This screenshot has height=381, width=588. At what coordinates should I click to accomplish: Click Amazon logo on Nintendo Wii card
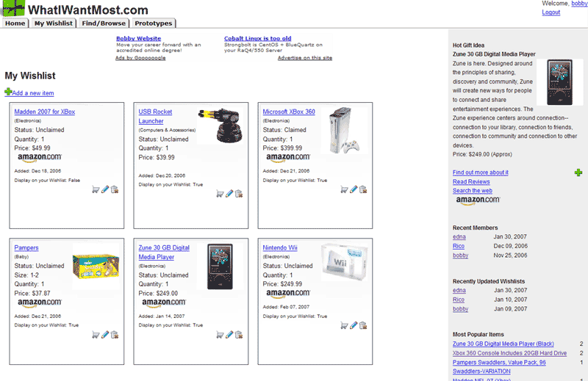click(x=288, y=294)
